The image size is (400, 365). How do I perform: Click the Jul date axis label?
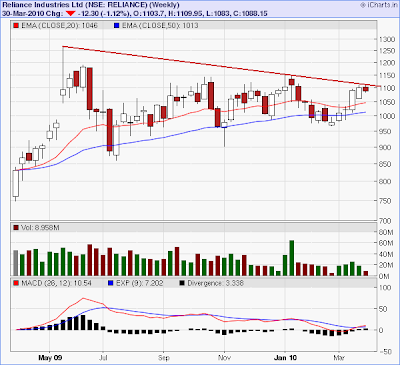click(x=103, y=358)
